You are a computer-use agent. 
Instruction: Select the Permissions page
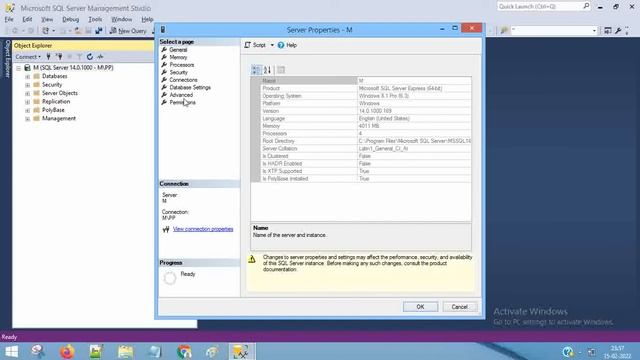[182, 102]
